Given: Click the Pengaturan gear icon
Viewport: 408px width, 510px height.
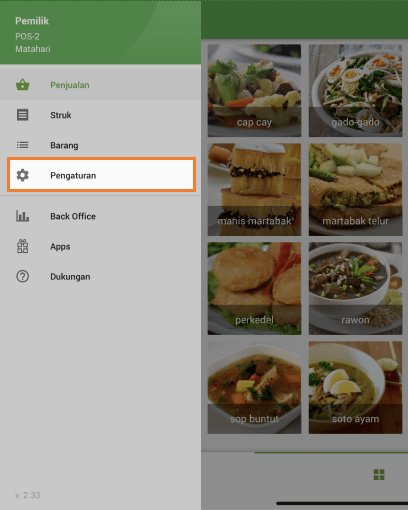Looking at the screenshot, I should click(23, 175).
